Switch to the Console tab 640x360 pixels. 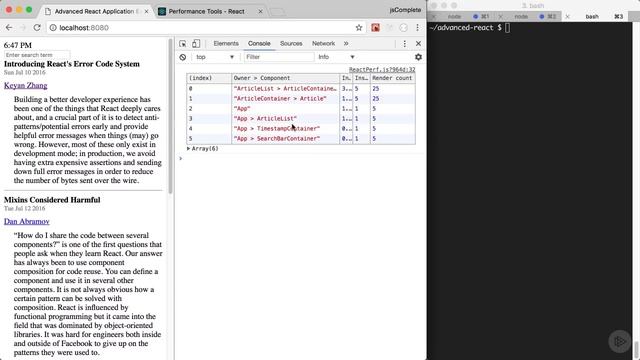259,43
